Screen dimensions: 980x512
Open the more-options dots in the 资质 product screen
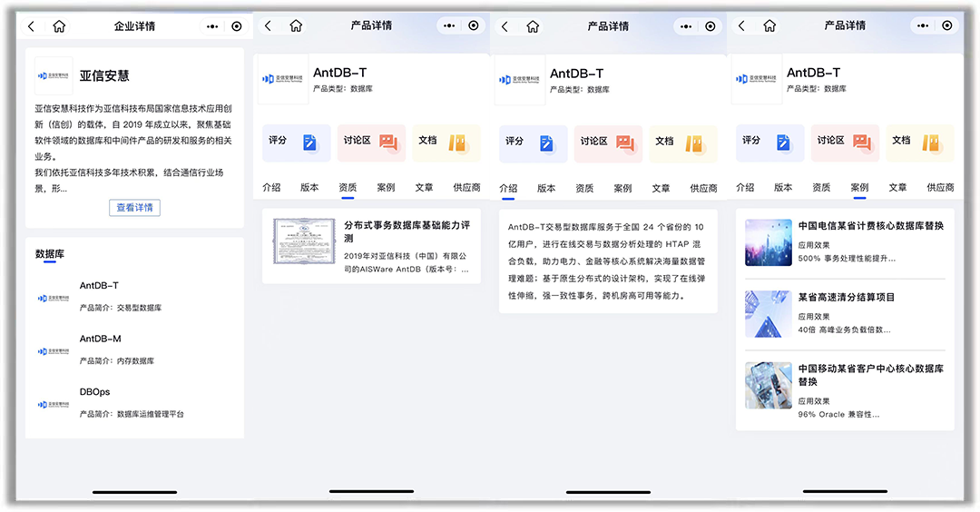coord(449,25)
